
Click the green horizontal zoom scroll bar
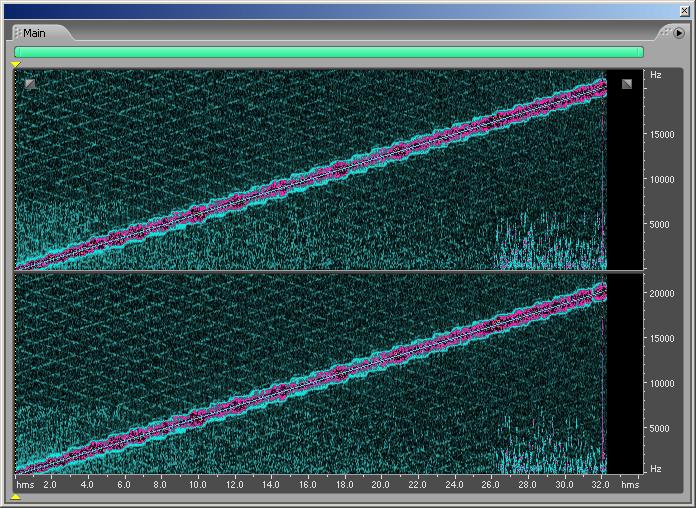(x=329, y=52)
